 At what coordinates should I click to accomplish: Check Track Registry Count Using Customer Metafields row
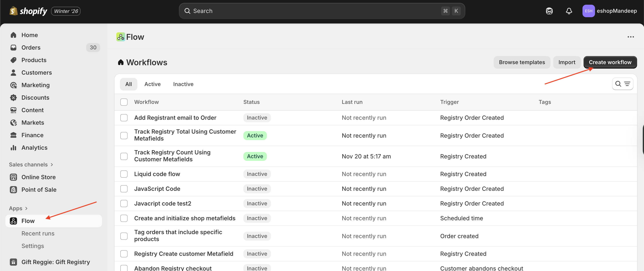[x=124, y=156]
